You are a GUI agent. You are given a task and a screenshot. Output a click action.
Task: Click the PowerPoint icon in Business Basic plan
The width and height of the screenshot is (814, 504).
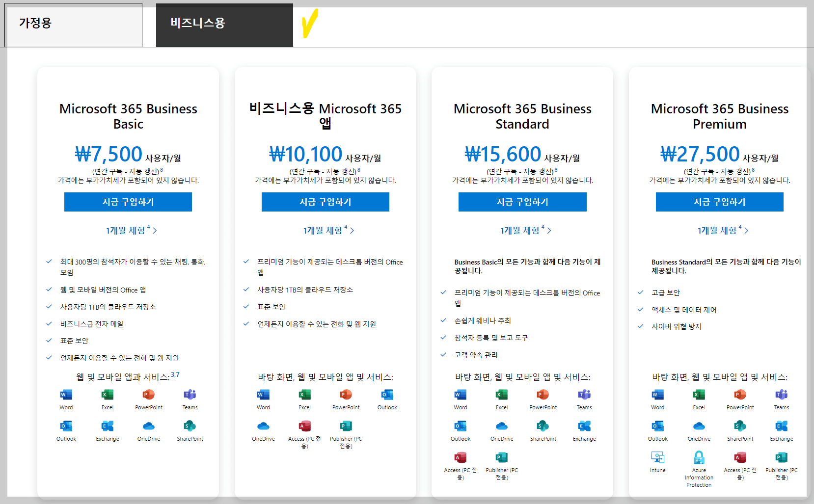coord(148,396)
